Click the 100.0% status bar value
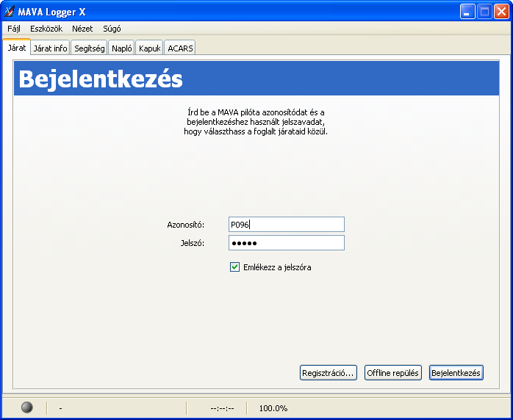This screenshot has width=513, height=420. (273, 408)
